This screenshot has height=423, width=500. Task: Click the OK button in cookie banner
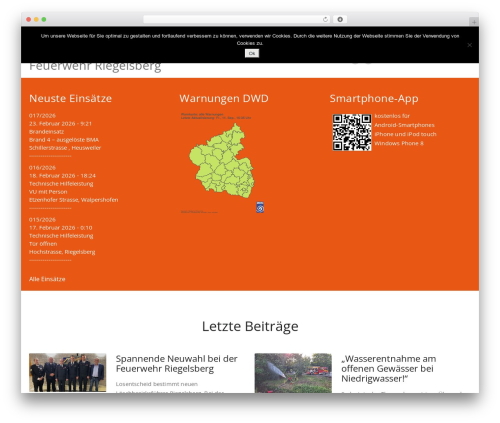pos(252,53)
